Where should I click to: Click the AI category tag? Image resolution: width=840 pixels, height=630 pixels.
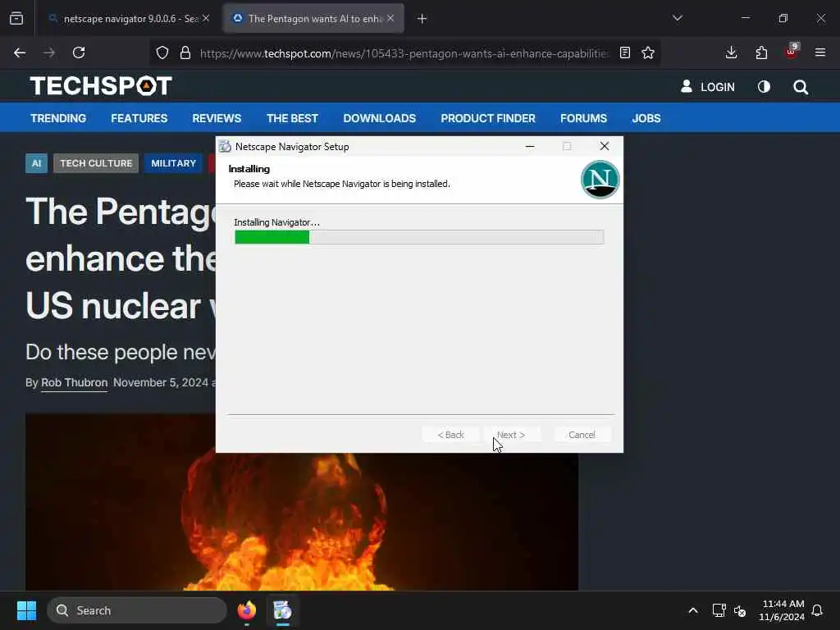pos(36,163)
